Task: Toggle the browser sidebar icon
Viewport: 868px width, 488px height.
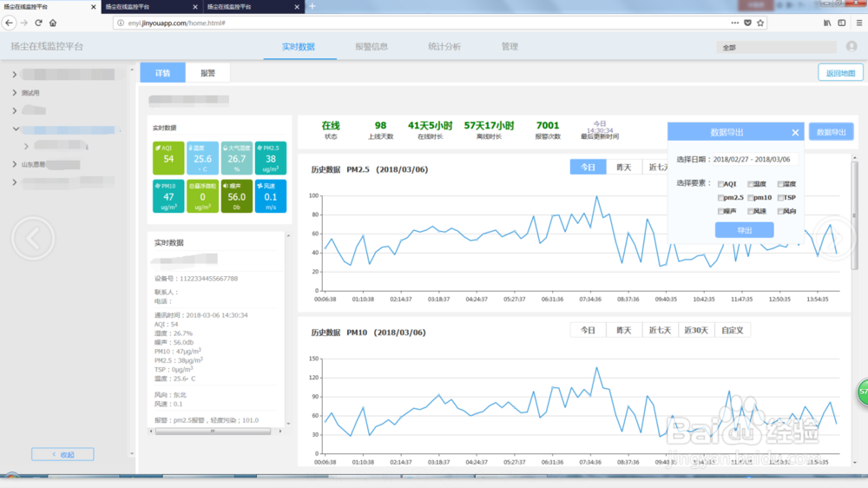Action: point(842,23)
